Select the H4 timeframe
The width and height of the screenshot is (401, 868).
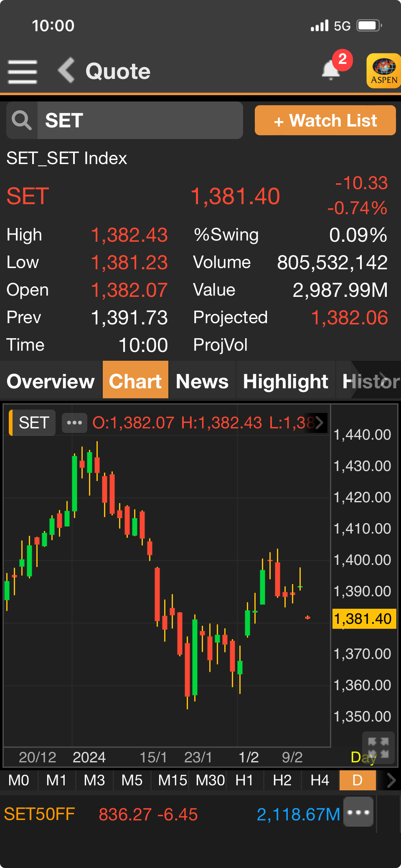[x=320, y=780]
